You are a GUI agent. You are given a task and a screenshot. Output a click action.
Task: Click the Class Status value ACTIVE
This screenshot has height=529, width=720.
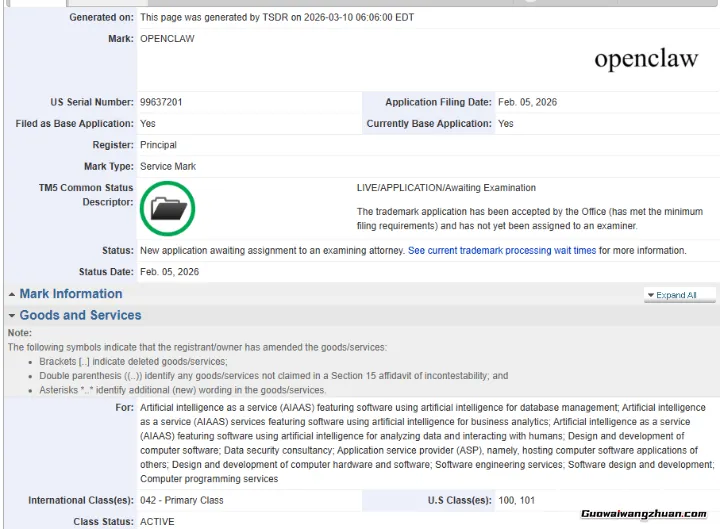point(157,522)
